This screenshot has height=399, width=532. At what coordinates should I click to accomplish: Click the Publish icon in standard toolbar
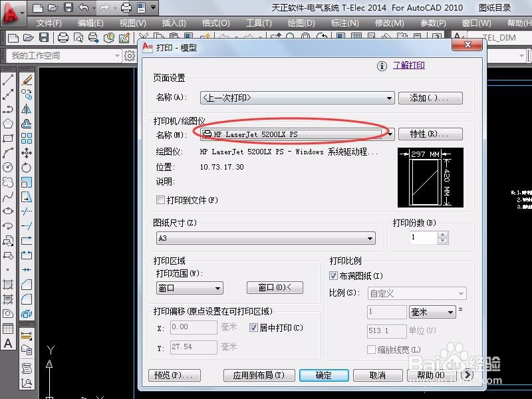(93, 37)
